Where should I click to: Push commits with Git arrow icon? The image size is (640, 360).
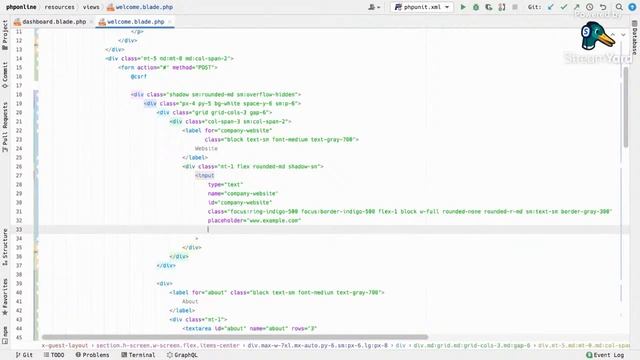click(577, 7)
